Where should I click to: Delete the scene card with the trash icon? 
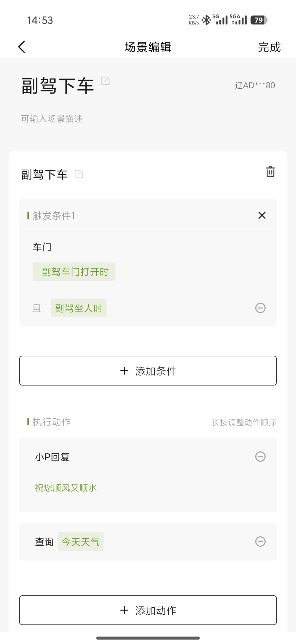(x=270, y=172)
